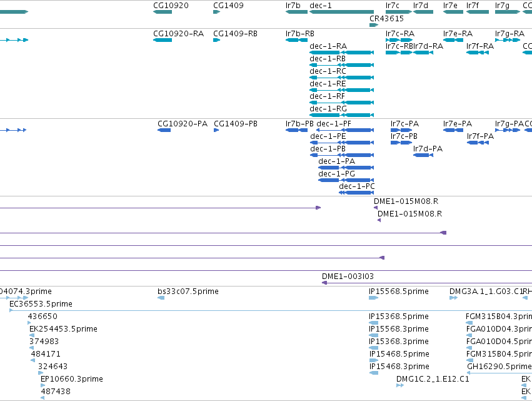
Task: Select the Ir7b gene feature
Action: pos(296,12)
